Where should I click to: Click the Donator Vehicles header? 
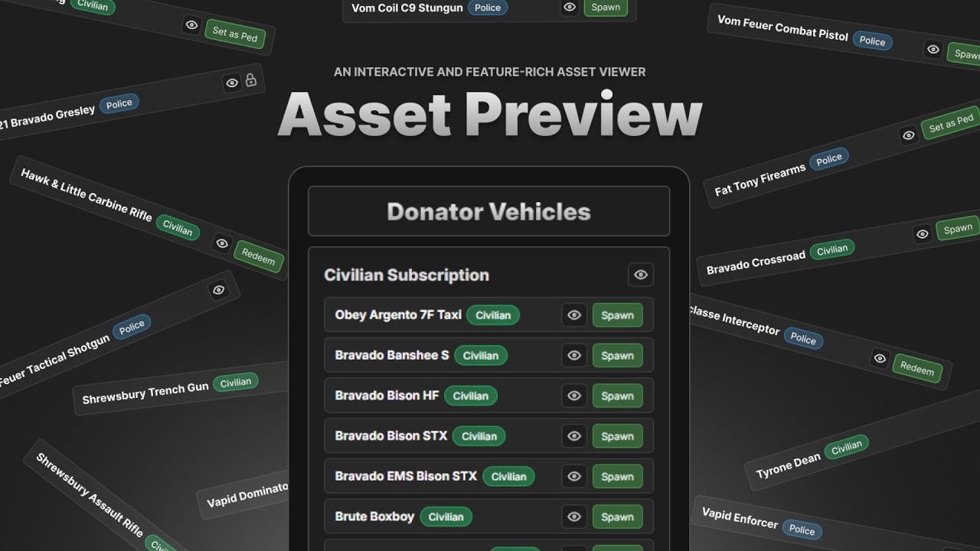(x=488, y=211)
